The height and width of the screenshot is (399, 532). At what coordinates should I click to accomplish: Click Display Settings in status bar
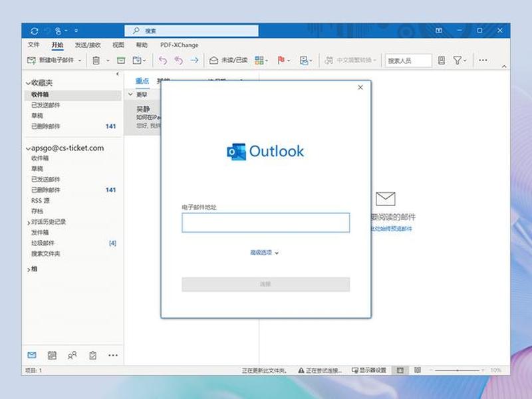(369, 370)
